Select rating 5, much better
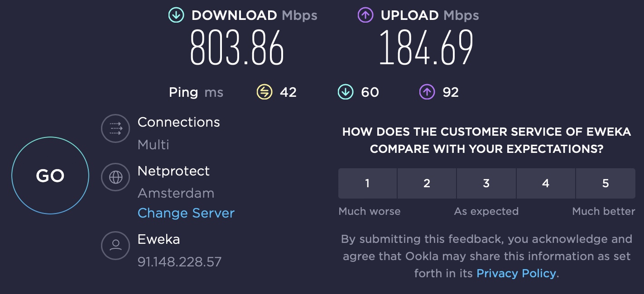The height and width of the screenshot is (294, 644). 606,183
